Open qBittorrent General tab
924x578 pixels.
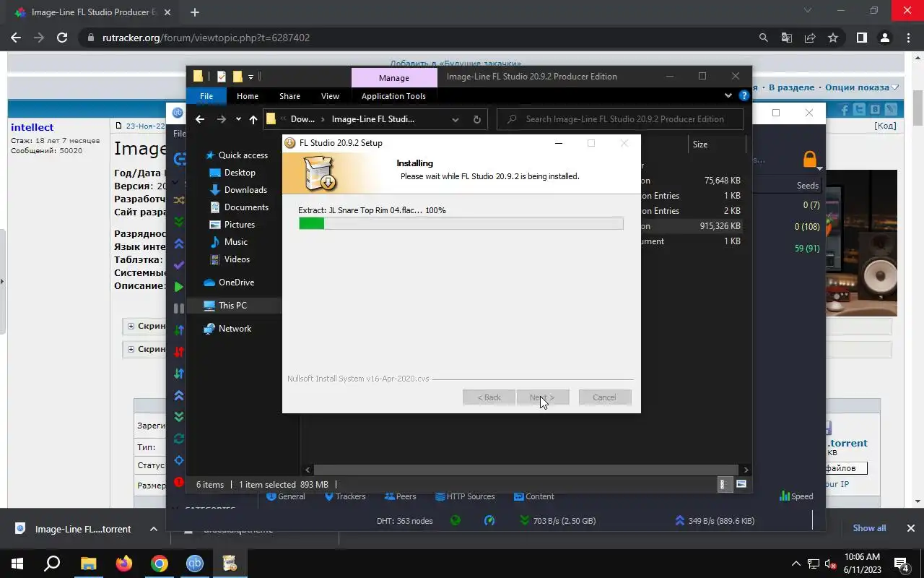click(286, 496)
